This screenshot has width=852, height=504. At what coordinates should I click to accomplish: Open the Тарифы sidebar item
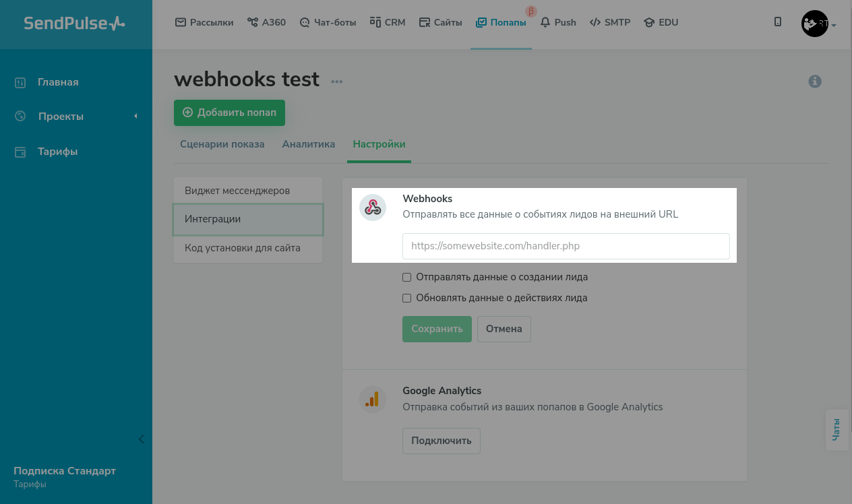coord(57,152)
